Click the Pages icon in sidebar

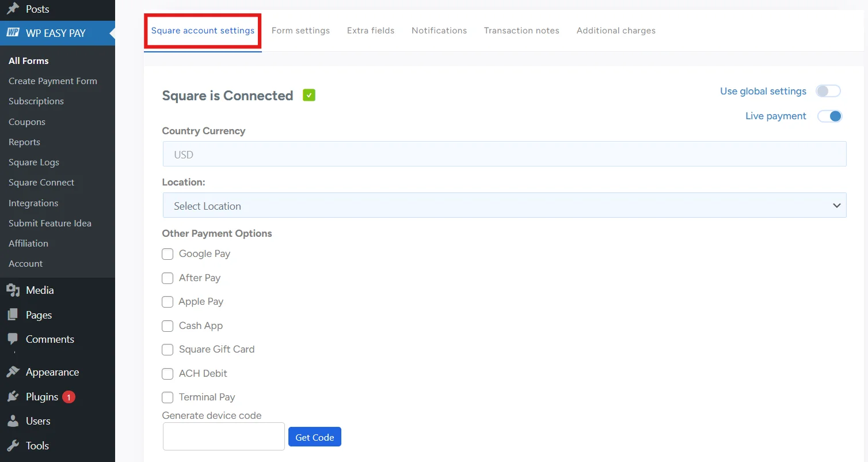[x=13, y=315]
